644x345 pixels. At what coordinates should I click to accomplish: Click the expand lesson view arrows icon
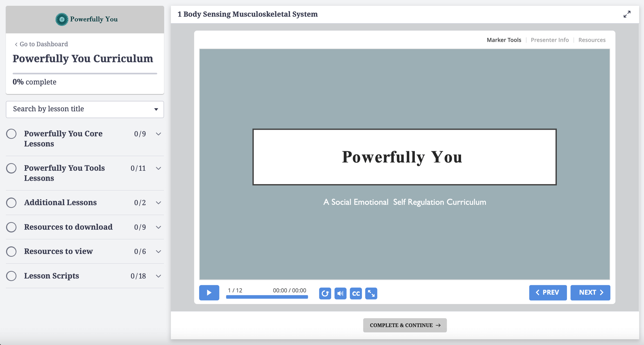point(627,14)
